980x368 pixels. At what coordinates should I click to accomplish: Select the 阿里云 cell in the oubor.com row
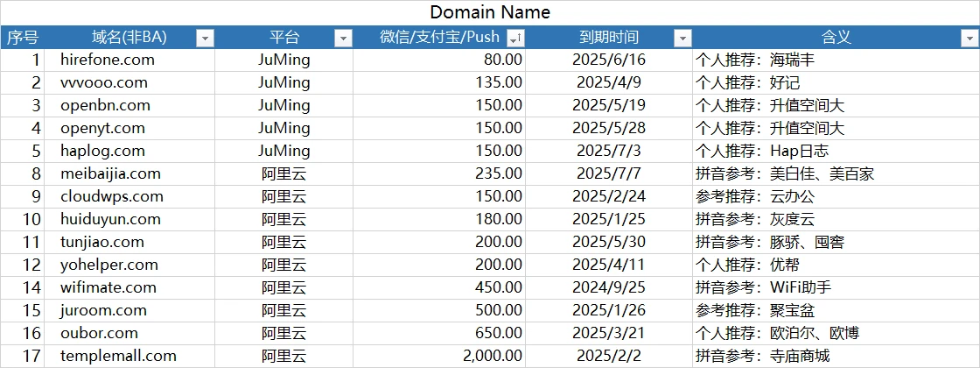[283, 333]
